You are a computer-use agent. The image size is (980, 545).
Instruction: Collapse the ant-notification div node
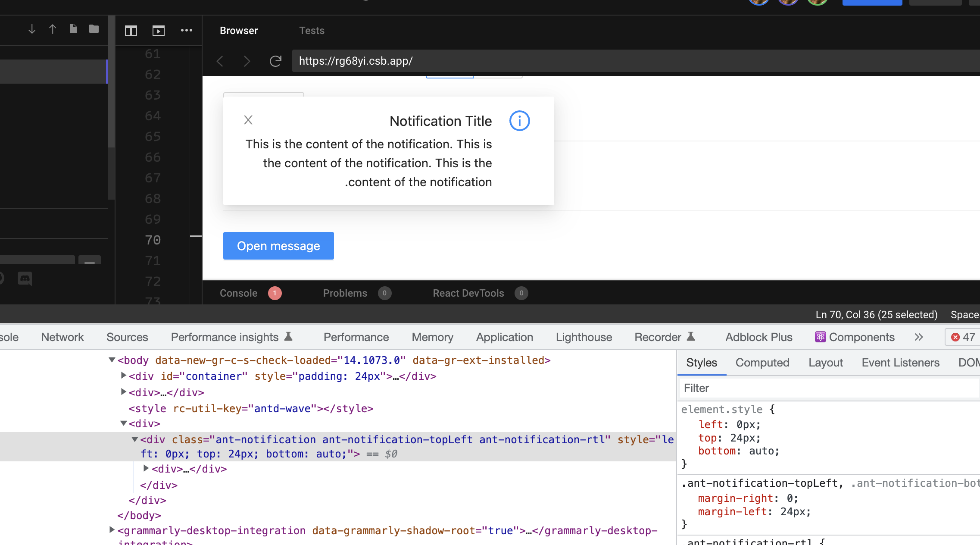point(135,439)
